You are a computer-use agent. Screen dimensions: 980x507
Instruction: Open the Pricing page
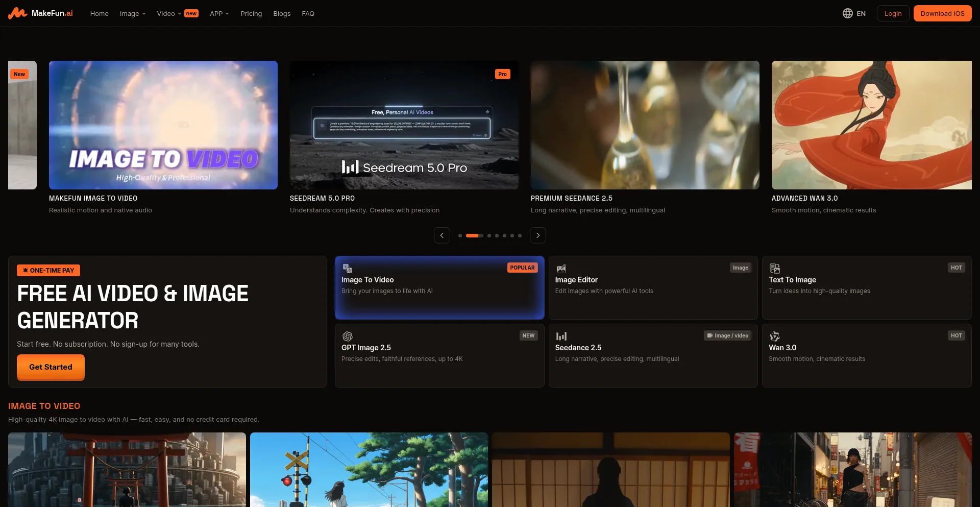[251, 14]
